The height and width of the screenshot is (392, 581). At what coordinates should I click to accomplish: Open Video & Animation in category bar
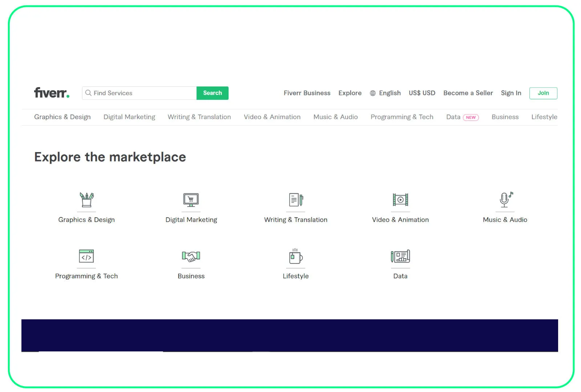click(x=272, y=117)
